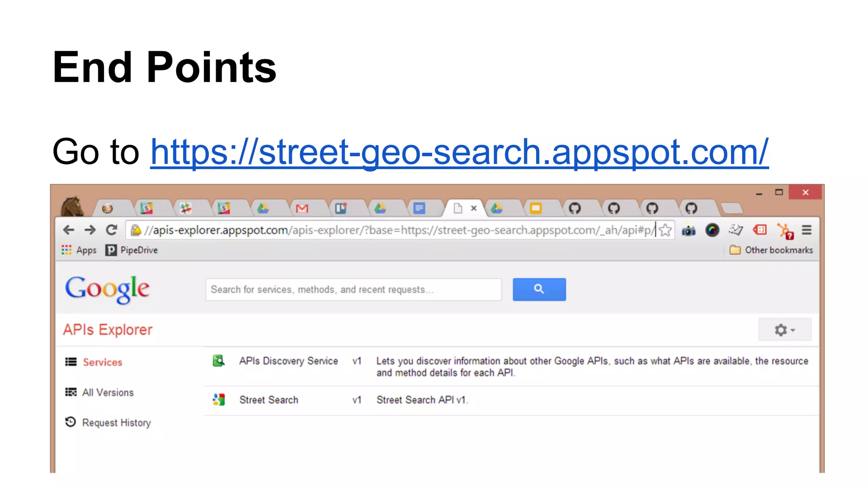This screenshot has height=488, width=868.
Task: Close the active blank-page tab
Action: pos(474,208)
